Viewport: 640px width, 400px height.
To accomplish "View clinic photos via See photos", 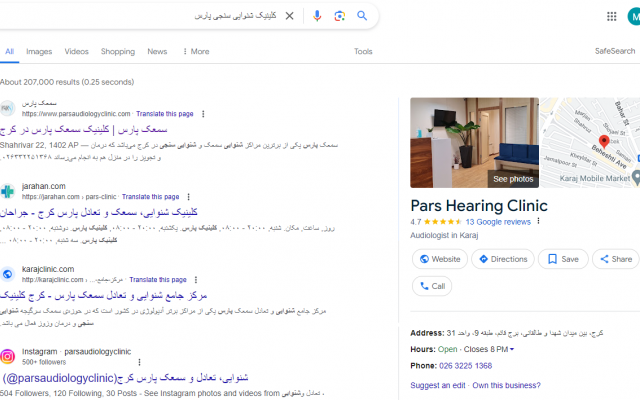I will [x=513, y=179].
